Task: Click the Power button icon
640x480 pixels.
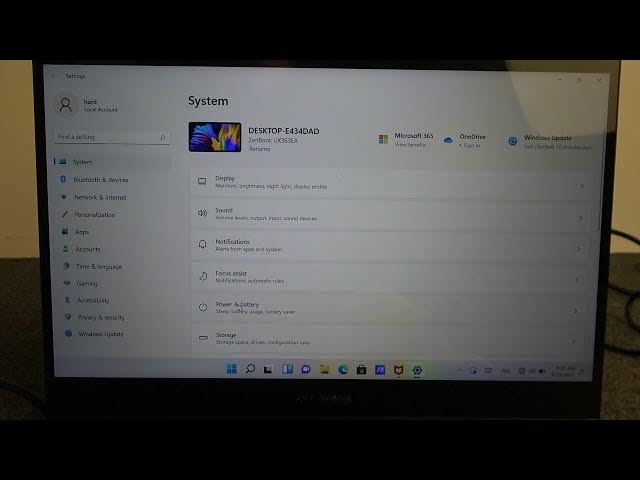Action: pos(203,307)
